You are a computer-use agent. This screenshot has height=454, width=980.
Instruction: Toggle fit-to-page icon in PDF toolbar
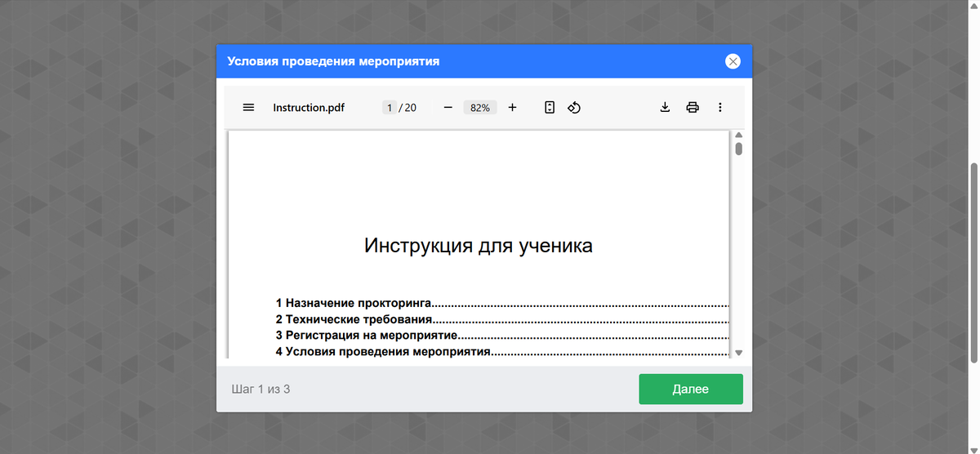tap(550, 107)
